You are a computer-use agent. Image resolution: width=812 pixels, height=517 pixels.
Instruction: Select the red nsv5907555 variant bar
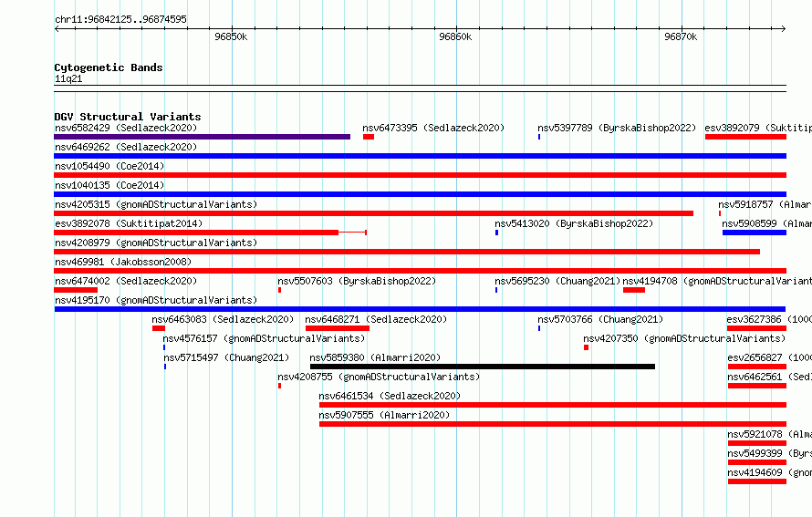pyautogui.click(x=553, y=424)
